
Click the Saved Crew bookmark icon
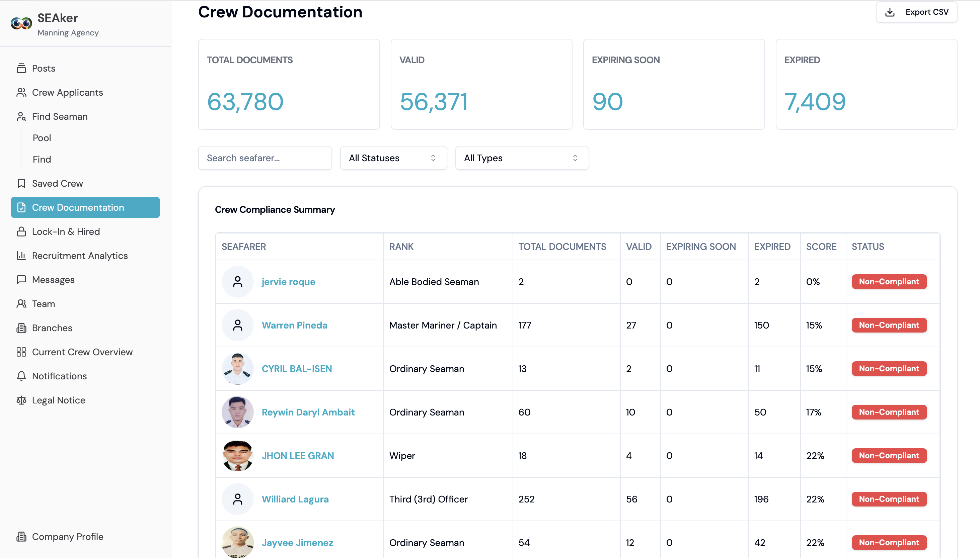click(21, 183)
